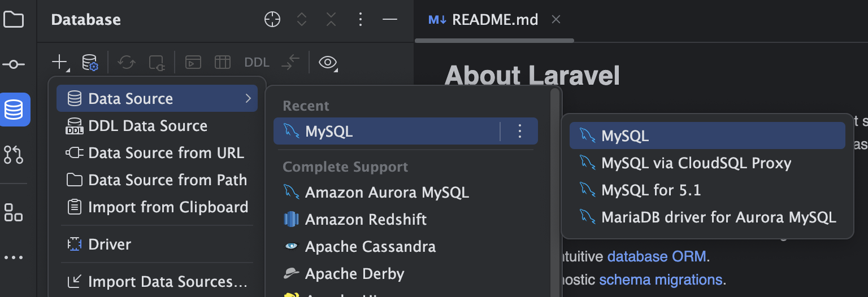Screen dimensions: 868x297
Task: Open the database ORM link
Action: (x=657, y=257)
